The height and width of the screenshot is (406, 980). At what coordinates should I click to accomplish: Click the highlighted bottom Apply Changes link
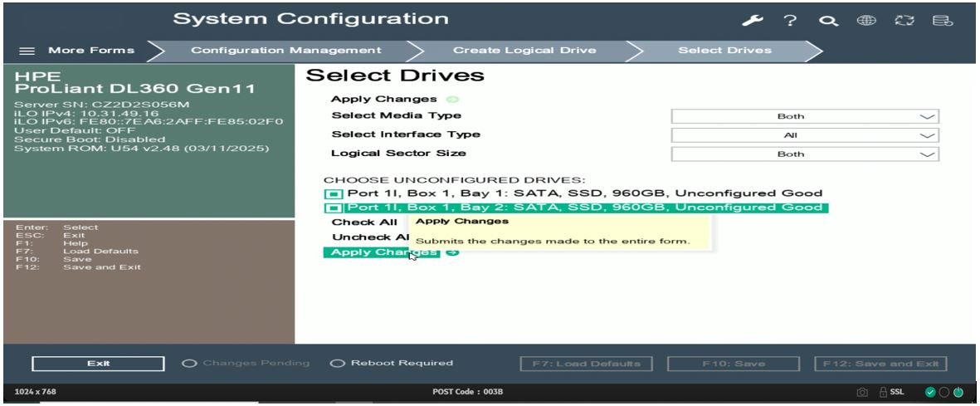[x=382, y=252]
